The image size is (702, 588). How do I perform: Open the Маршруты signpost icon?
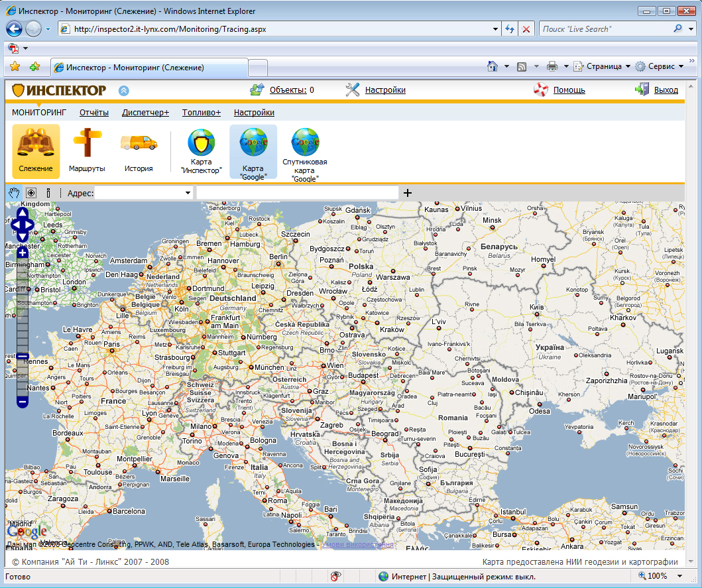(87, 151)
